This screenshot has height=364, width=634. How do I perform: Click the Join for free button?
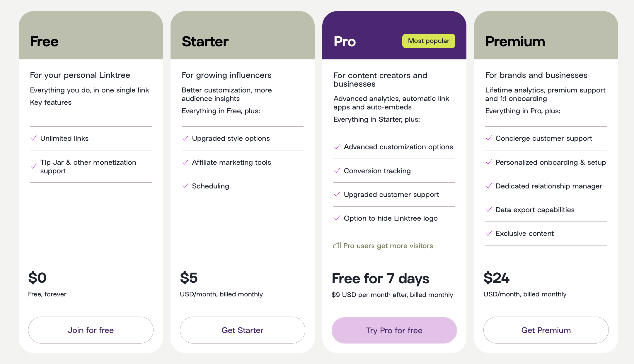click(x=91, y=330)
